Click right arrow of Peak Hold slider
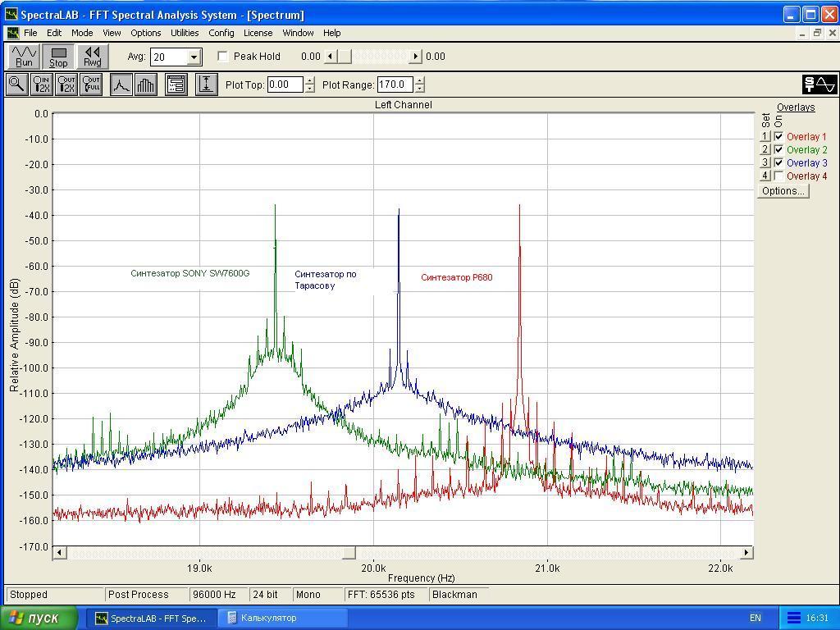The width and height of the screenshot is (840, 630). point(416,57)
